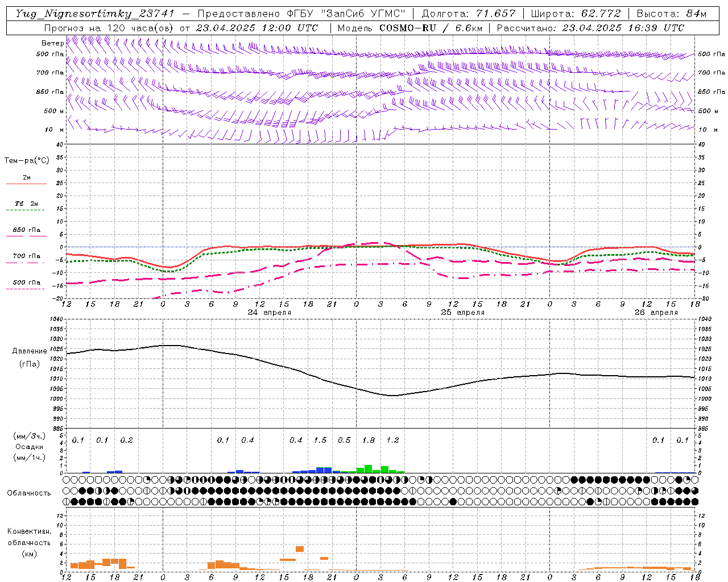Click the station name Yug_Nignesortimky_23741
728x582 pixels.
pyautogui.click(x=95, y=14)
